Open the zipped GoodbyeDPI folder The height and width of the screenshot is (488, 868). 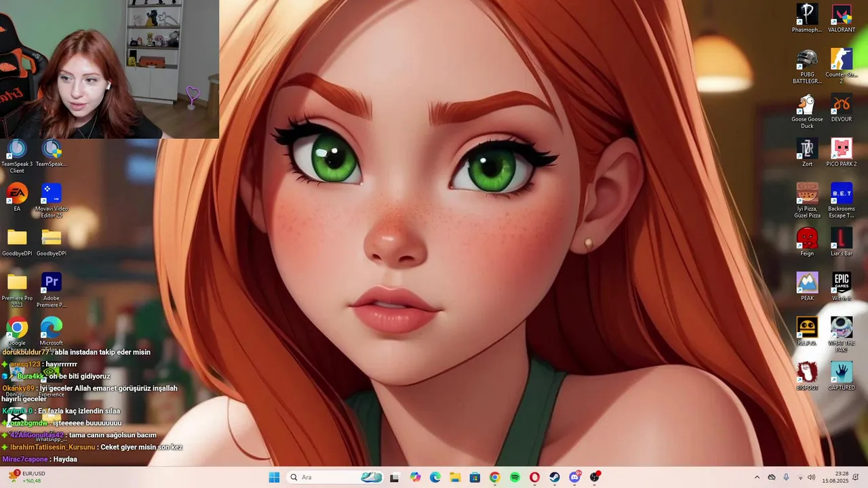52,242
